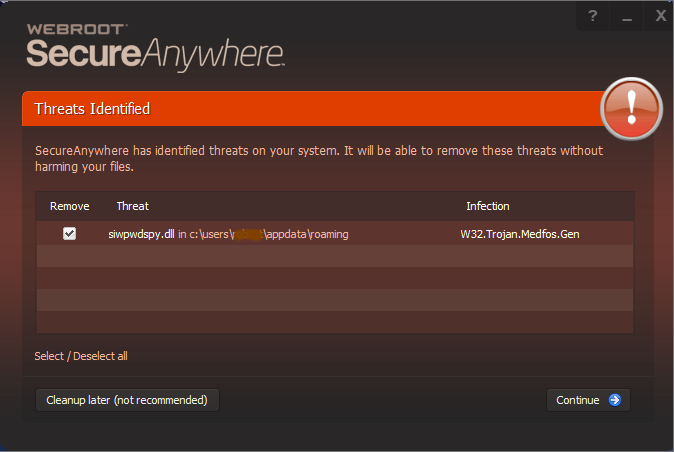This screenshot has height=452, width=674.
Task: Click the threat description message text
Action: point(319,159)
